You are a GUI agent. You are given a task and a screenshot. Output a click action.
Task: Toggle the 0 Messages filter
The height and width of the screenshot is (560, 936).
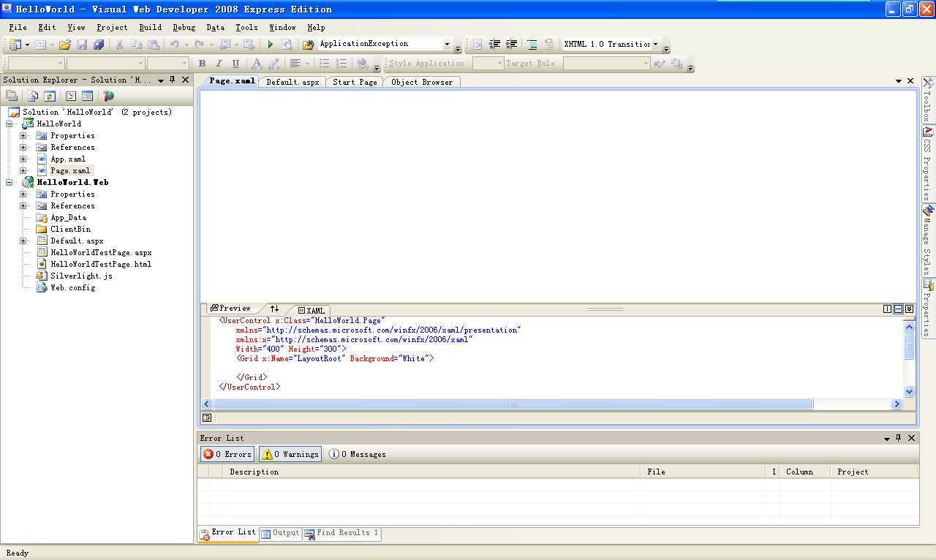tap(357, 454)
